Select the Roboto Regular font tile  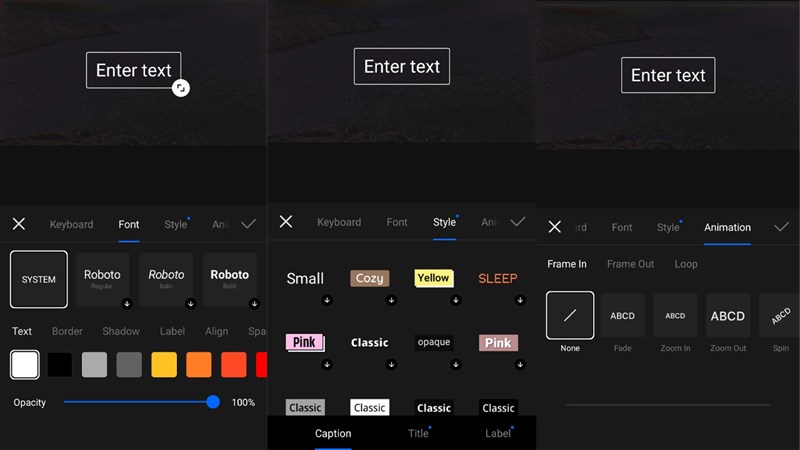[102, 279]
